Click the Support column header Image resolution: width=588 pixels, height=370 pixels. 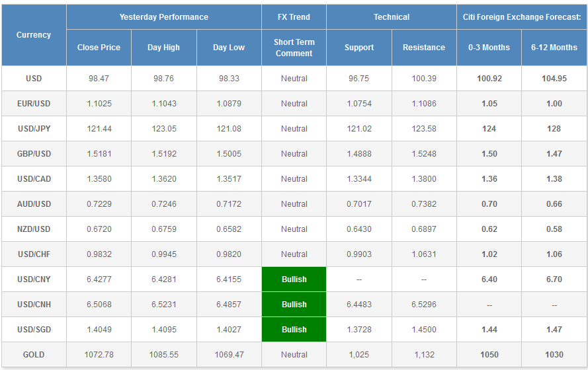coord(359,48)
